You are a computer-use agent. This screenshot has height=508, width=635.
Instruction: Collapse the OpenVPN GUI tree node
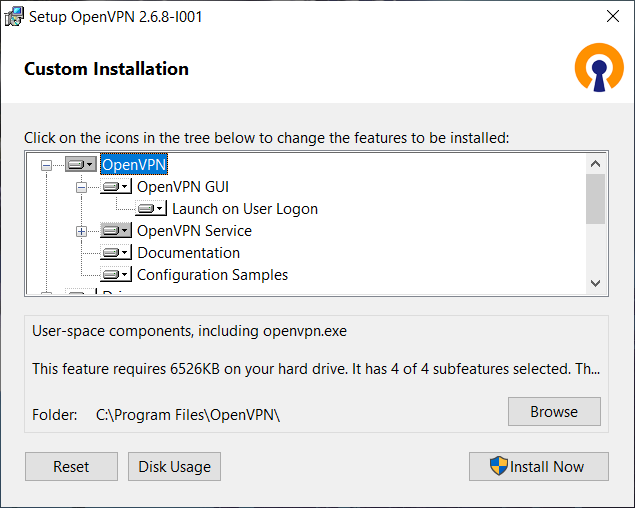pyautogui.click(x=81, y=187)
